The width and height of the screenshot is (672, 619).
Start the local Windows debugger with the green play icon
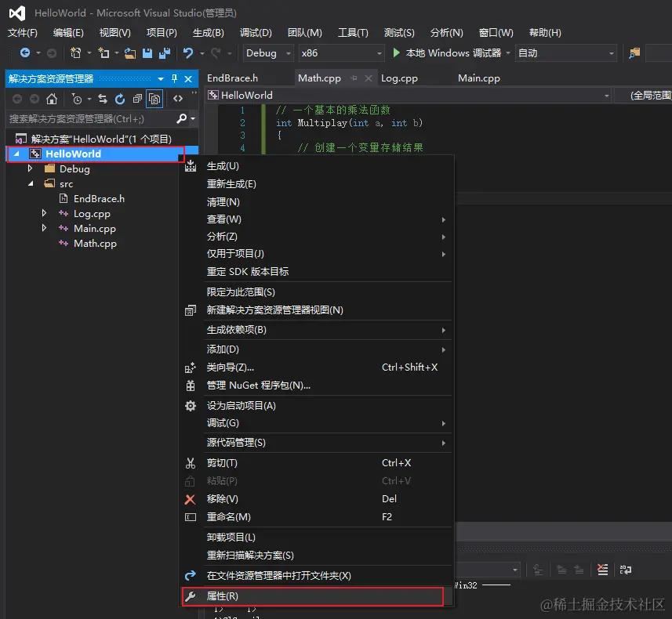coord(397,52)
